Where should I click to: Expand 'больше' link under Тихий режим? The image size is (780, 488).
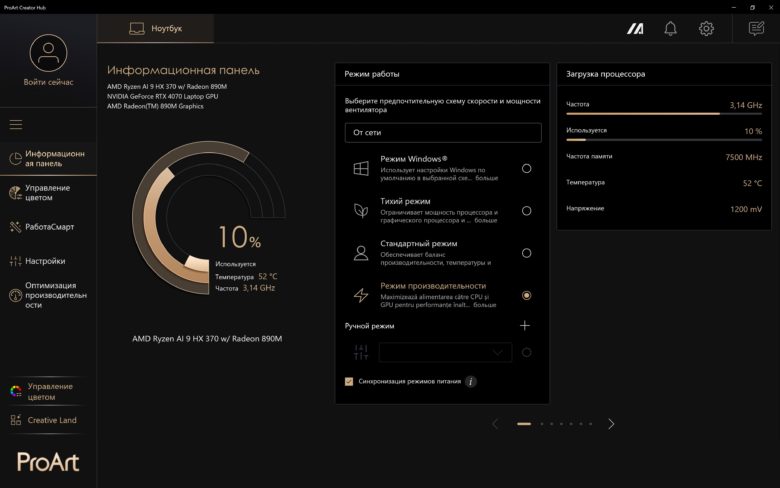pyautogui.click(x=486, y=220)
